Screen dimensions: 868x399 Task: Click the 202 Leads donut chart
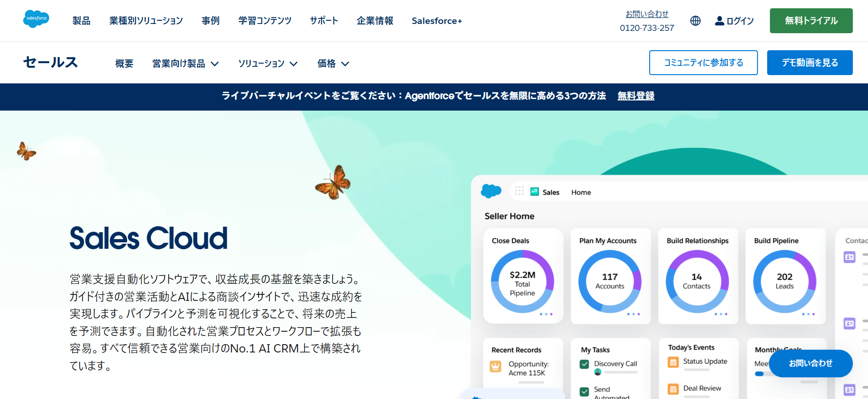click(785, 282)
